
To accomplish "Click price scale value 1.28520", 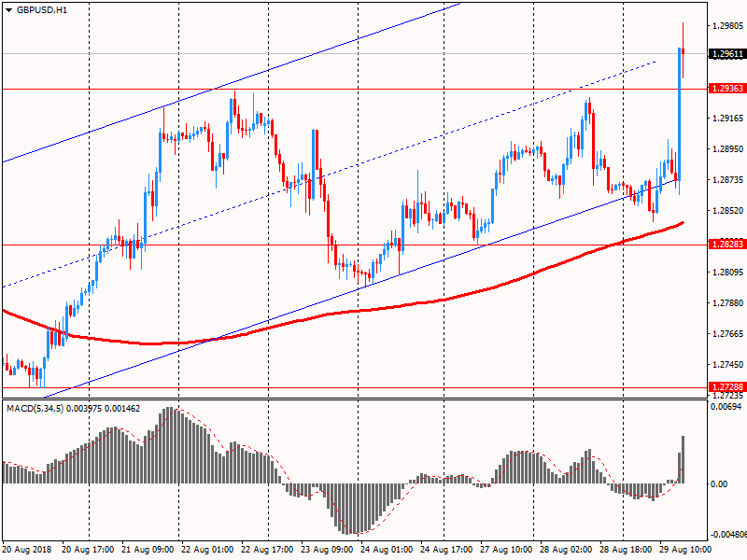I will (x=727, y=211).
